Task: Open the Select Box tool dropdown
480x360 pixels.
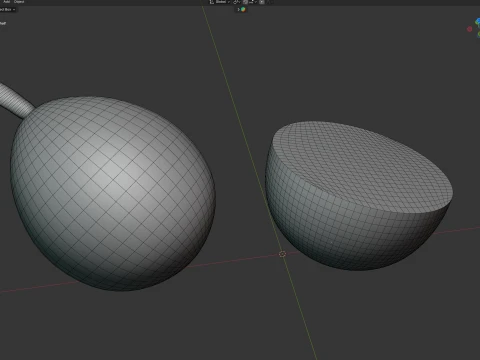Action: pos(7,9)
